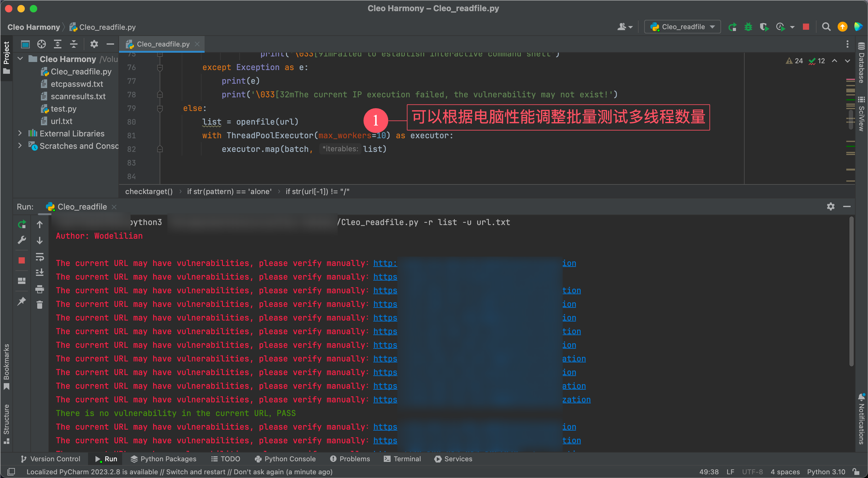Viewport: 868px width, 478px height.
Task: Click Run console vertical scrollbar
Action: pos(851,291)
